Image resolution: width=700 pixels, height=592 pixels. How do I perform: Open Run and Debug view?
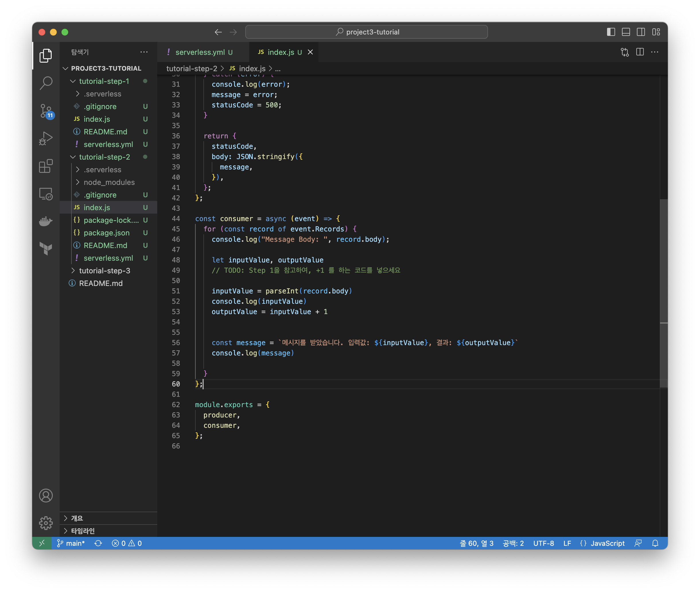[46, 138]
